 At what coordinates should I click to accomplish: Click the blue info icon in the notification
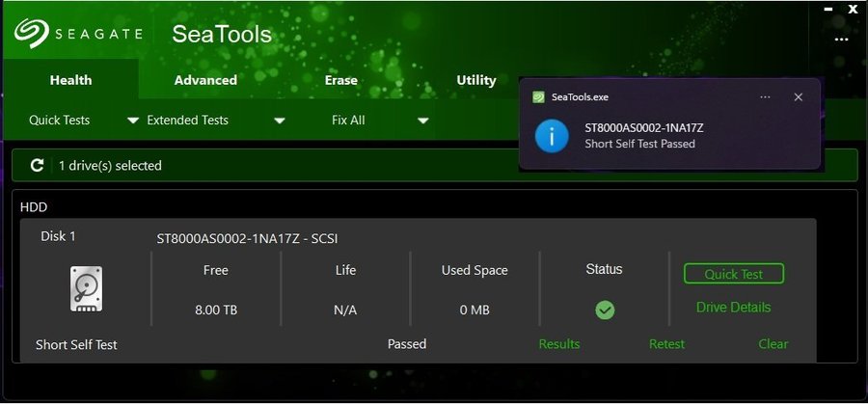(552, 136)
